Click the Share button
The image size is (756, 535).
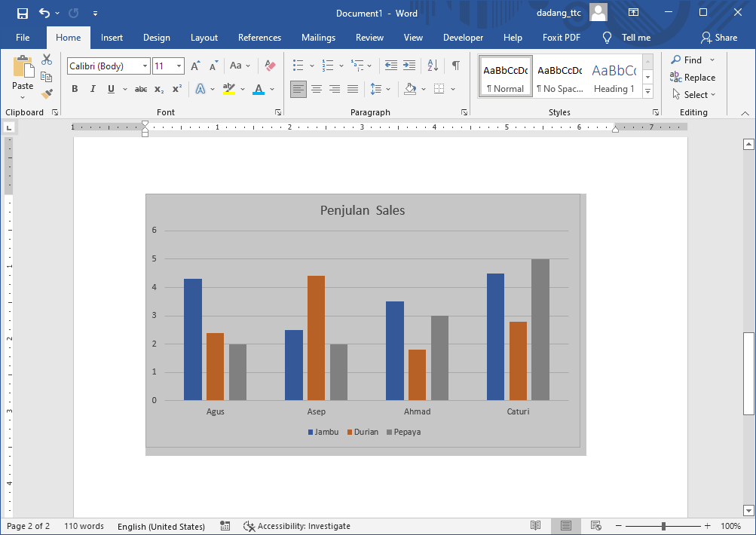click(719, 38)
